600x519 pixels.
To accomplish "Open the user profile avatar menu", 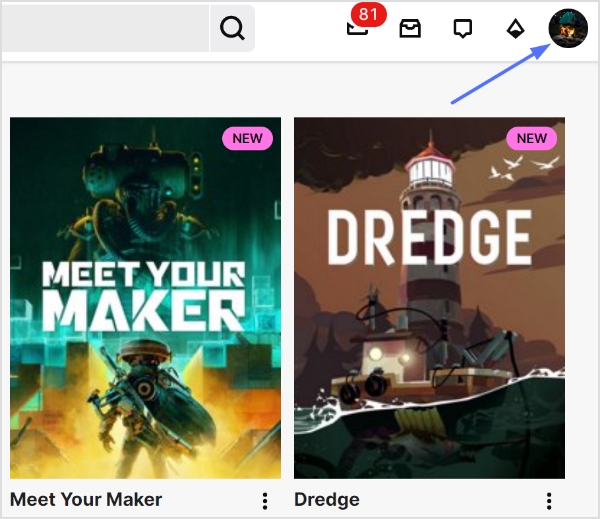I will pyautogui.click(x=568, y=28).
